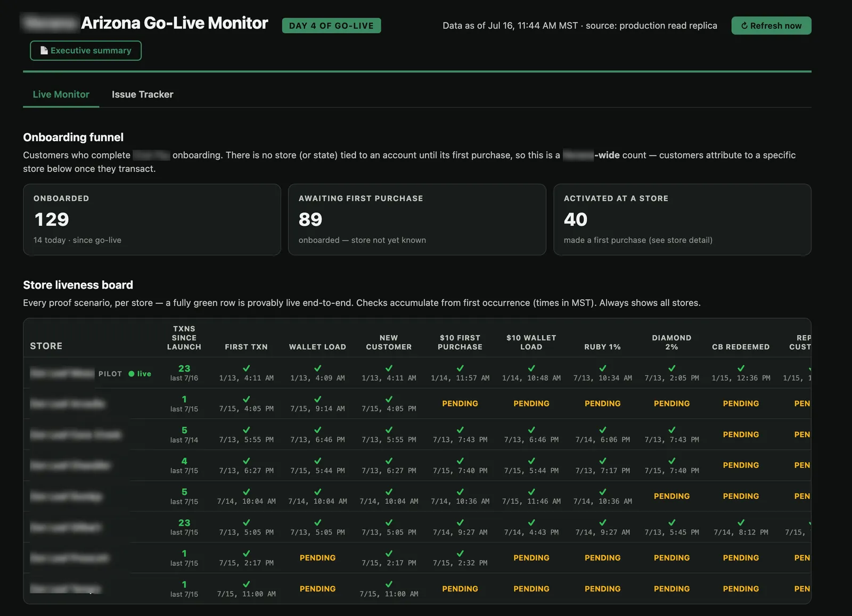
Task: Click the '14 today · since go-live' text
Action: pyautogui.click(x=77, y=240)
